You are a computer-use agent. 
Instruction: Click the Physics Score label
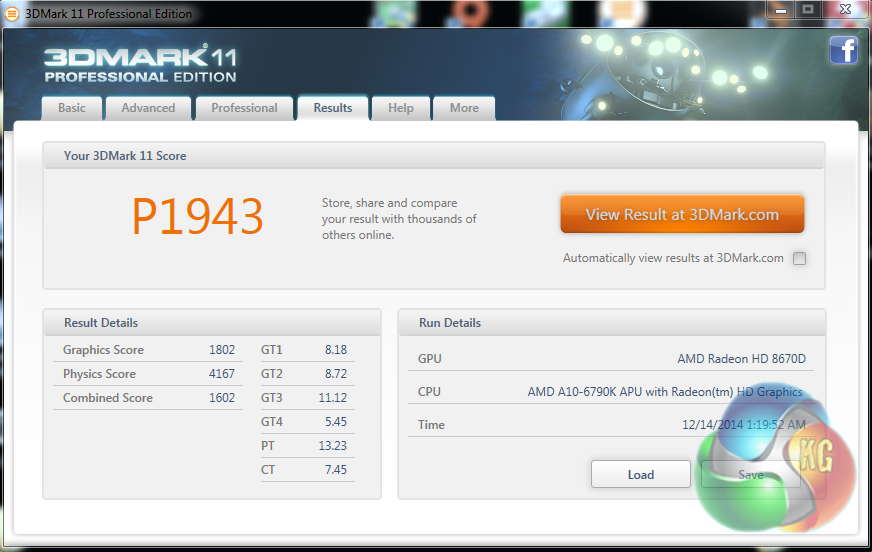[99, 374]
